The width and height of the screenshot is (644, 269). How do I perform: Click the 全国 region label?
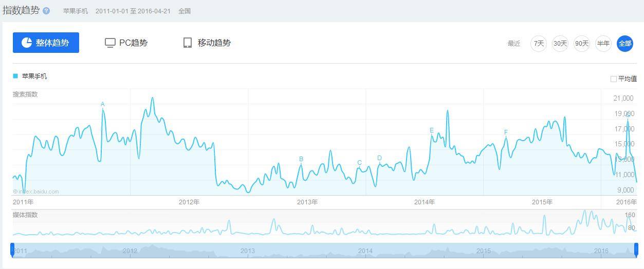pos(185,11)
